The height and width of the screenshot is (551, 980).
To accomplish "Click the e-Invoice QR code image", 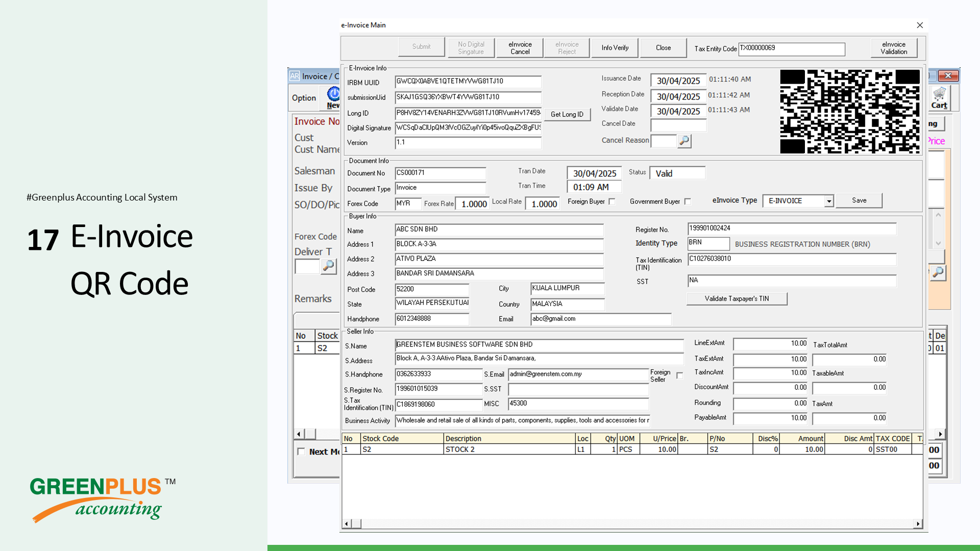I will pos(850,112).
